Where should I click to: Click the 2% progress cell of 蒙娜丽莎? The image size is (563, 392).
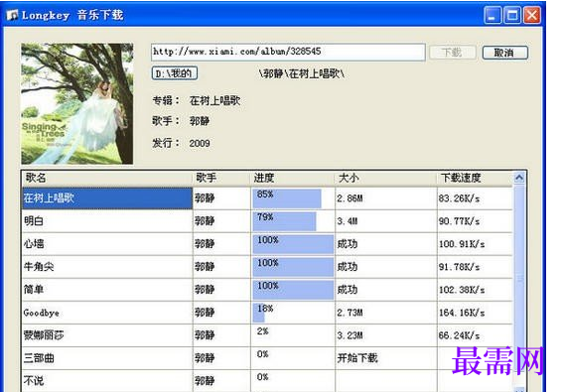coord(293,335)
